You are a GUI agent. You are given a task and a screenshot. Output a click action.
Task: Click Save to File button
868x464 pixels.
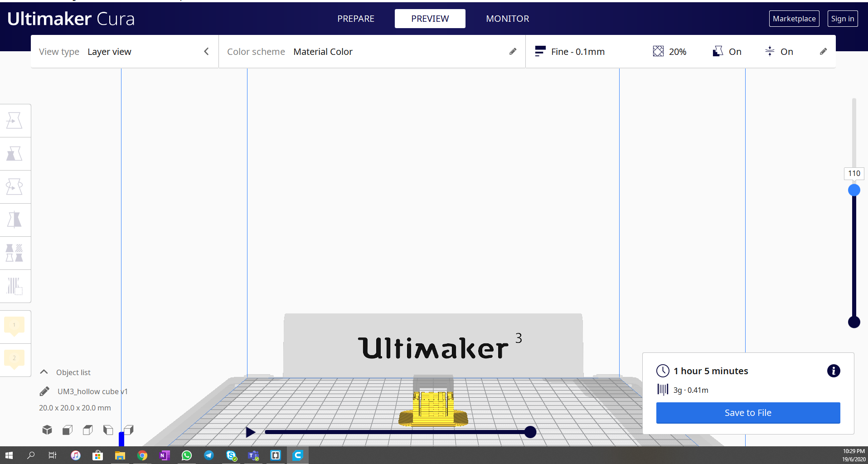(748, 413)
